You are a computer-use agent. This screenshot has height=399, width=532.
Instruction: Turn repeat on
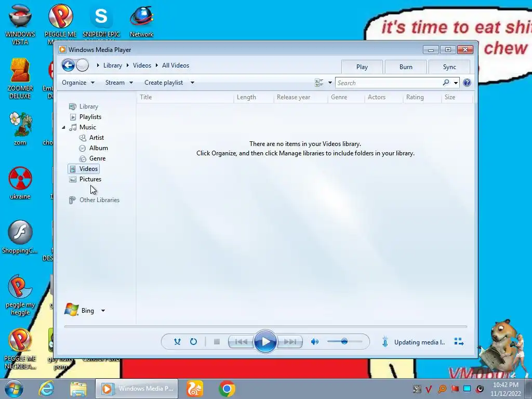tap(193, 342)
